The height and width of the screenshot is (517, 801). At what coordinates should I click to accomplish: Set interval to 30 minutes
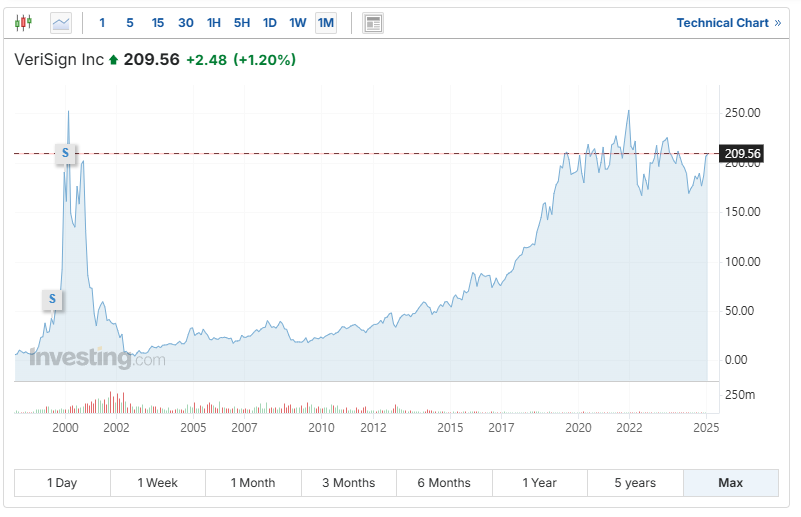[x=186, y=23]
